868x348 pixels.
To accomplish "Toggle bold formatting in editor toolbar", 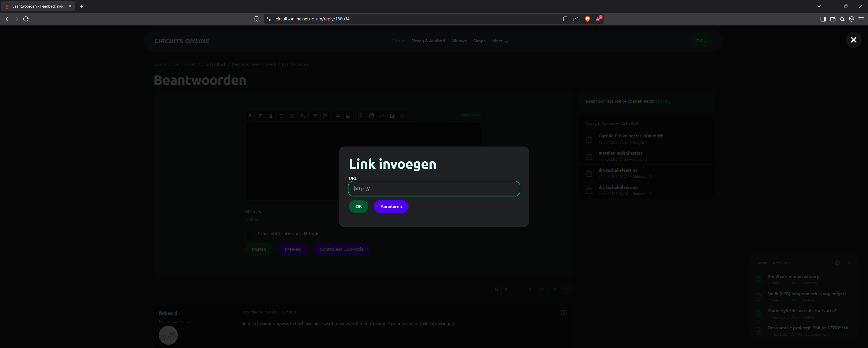I will (250, 115).
